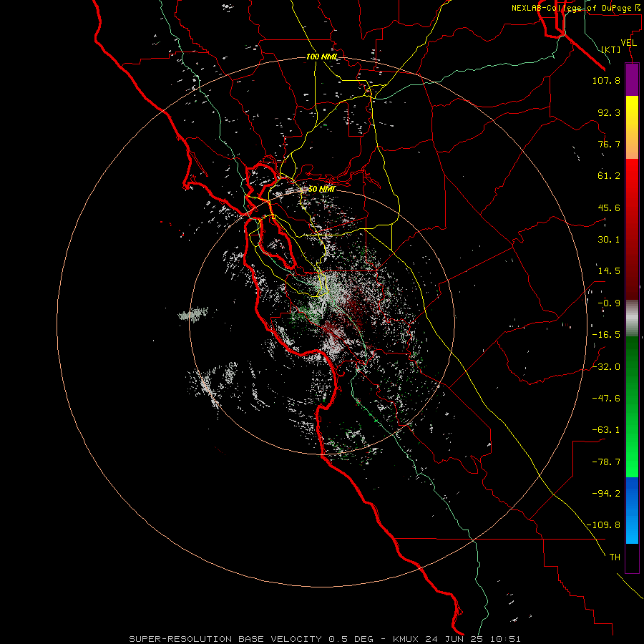Select the 61.2 legend value
This screenshot has height=644, width=644.
[609, 176]
